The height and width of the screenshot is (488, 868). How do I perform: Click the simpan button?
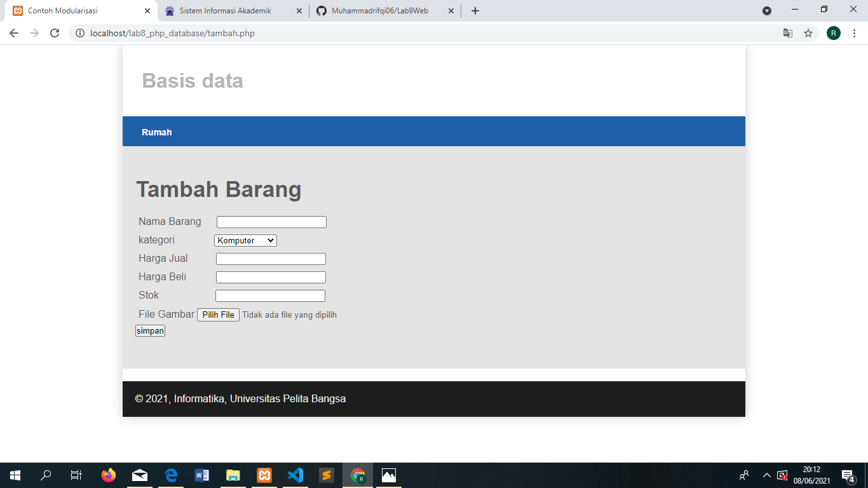(x=150, y=330)
